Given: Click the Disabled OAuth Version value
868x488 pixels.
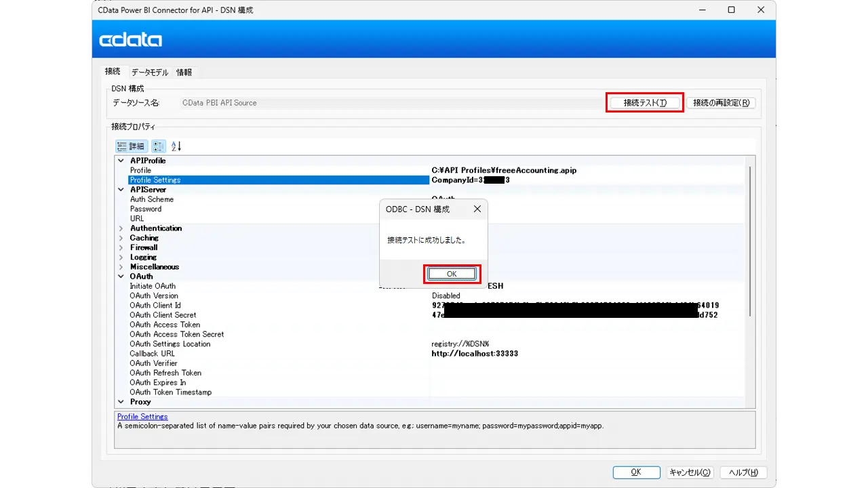Looking at the screenshot, I should [x=446, y=296].
